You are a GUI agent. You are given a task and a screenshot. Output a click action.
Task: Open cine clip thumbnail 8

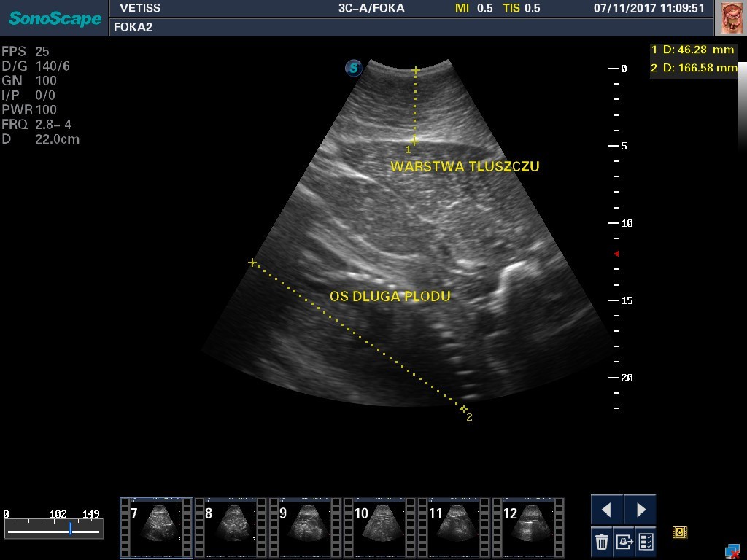point(231,519)
